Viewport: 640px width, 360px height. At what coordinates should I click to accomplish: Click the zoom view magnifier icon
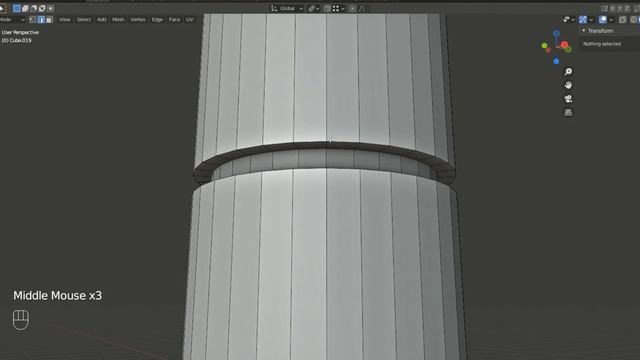[x=568, y=72]
